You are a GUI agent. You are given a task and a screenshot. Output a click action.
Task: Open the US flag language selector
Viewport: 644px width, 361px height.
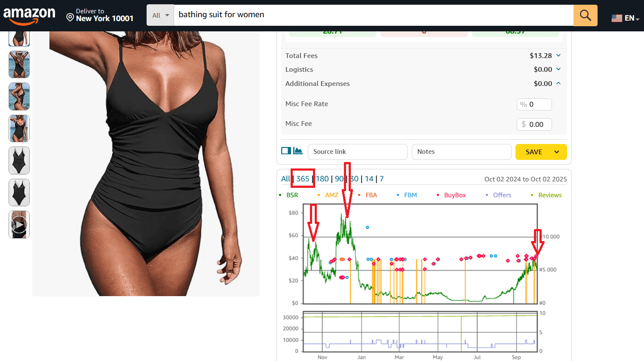pyautogui.click(x=625, y=18)
